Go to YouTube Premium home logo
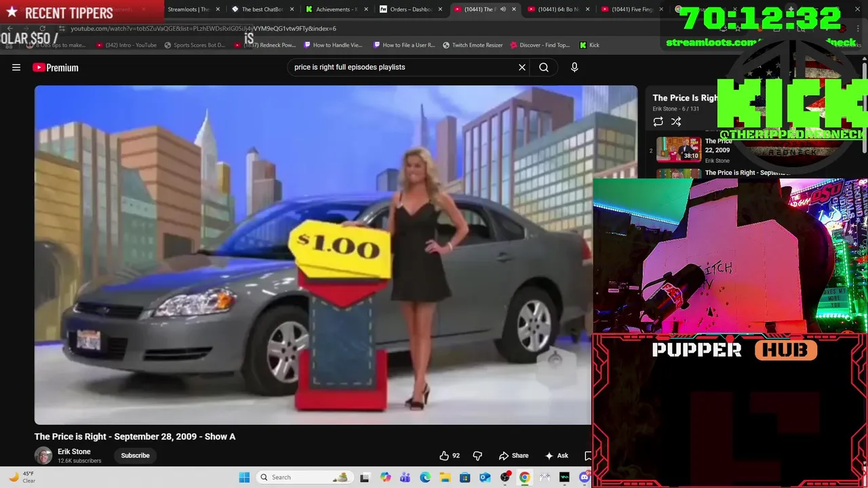 [x=56, y=67]
